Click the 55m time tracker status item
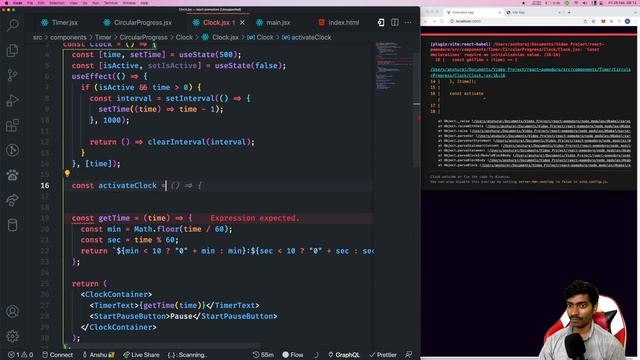 (263, 355)
